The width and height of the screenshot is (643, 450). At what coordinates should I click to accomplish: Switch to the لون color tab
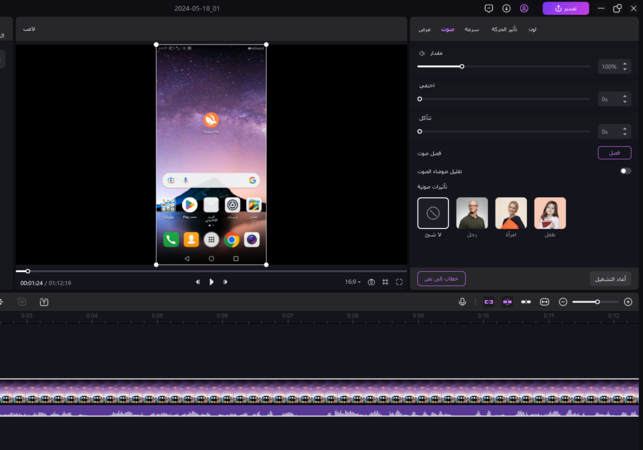532,29
